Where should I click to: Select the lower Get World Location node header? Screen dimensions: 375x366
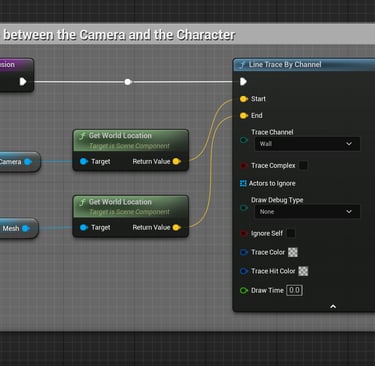point(131,206)
